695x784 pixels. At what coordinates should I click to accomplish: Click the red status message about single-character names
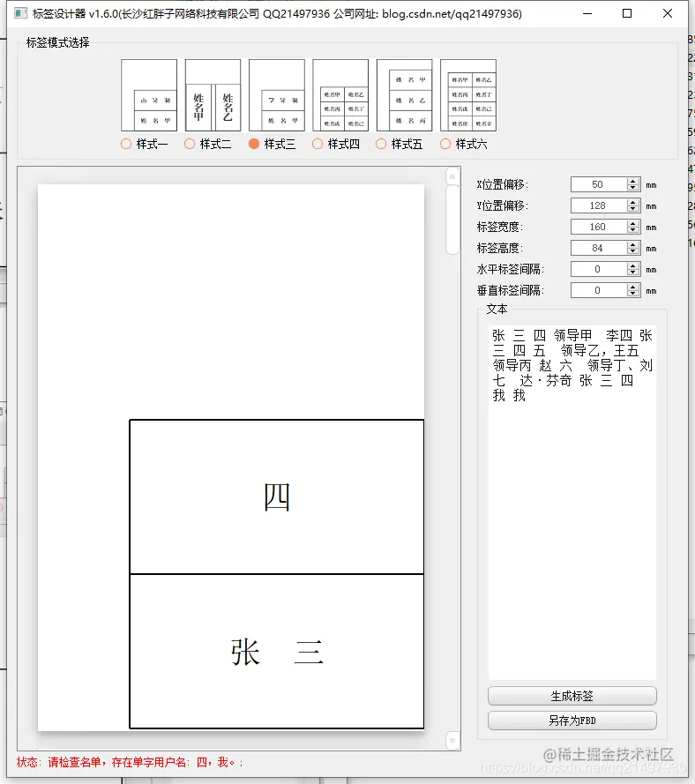(130, 762)
